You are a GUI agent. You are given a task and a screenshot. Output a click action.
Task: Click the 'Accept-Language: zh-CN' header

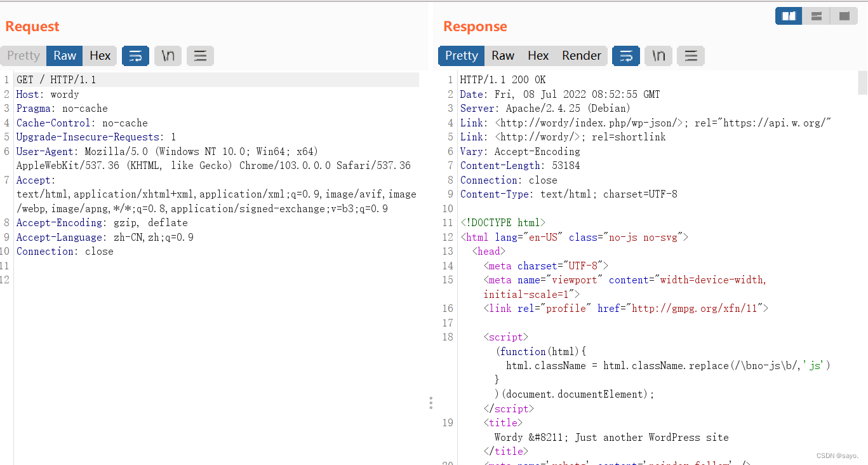105,237
